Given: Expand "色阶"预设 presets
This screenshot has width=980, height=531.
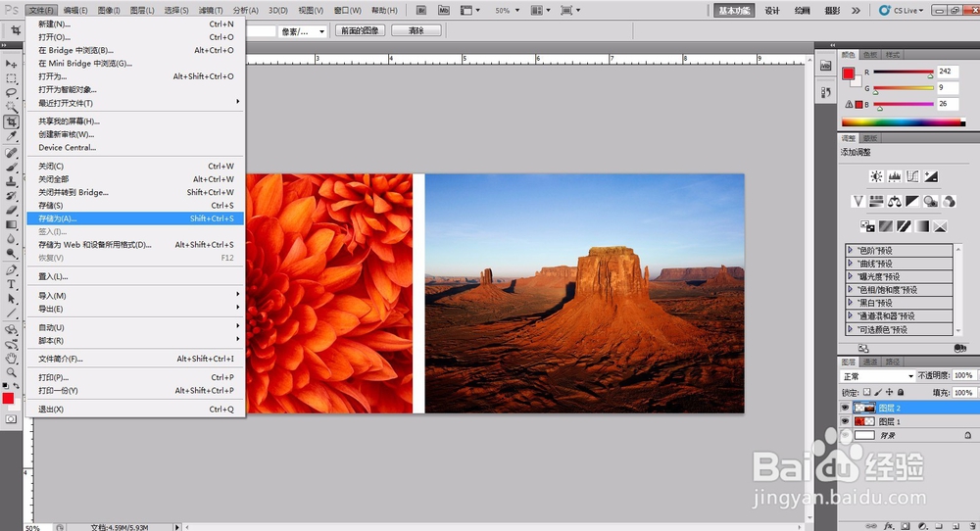Looking at the screenshot, I should pos(850,250).
